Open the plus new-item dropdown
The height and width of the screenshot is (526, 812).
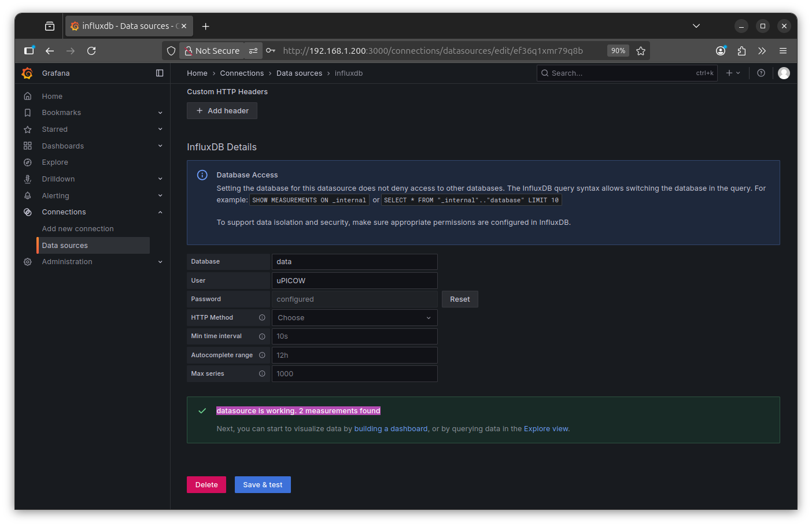point(733,73)
